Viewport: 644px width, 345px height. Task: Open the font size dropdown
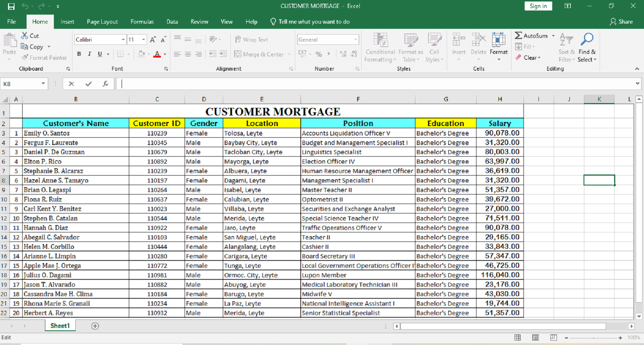tap(143, 39)
